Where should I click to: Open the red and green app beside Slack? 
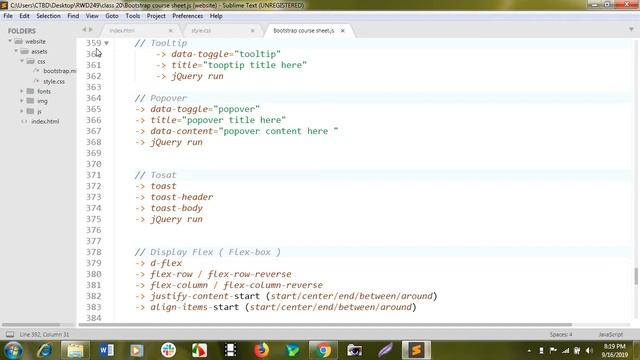coord(199,350)
